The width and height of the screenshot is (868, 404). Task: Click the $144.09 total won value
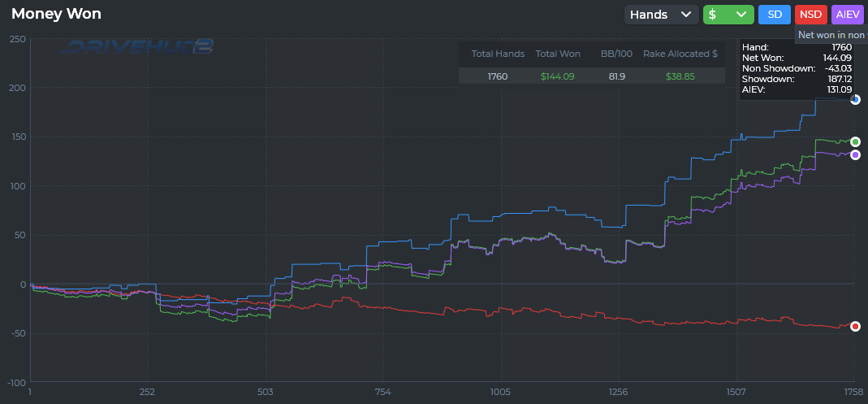click(x=558, y=76)
